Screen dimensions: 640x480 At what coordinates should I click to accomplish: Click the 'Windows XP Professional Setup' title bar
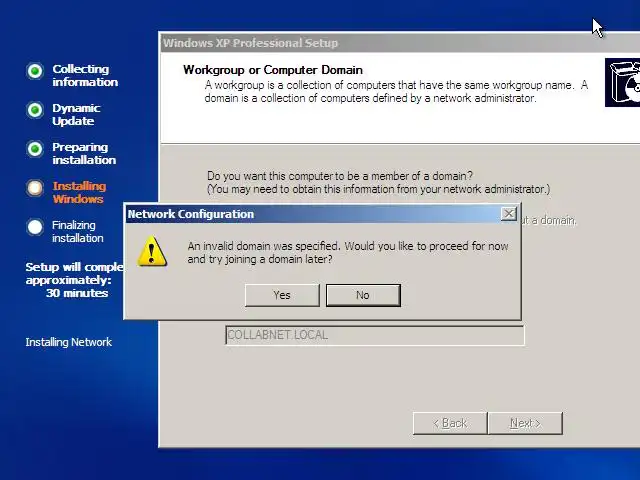click(x=400, y=42)
